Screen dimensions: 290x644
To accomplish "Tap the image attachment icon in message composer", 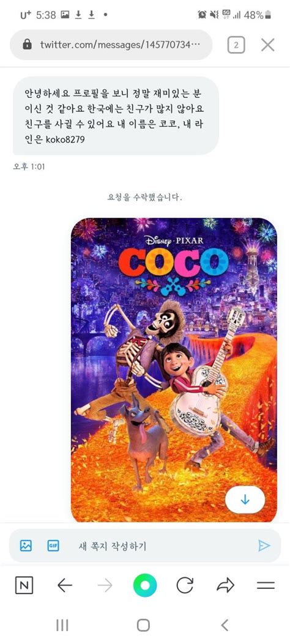I will 26,546.
